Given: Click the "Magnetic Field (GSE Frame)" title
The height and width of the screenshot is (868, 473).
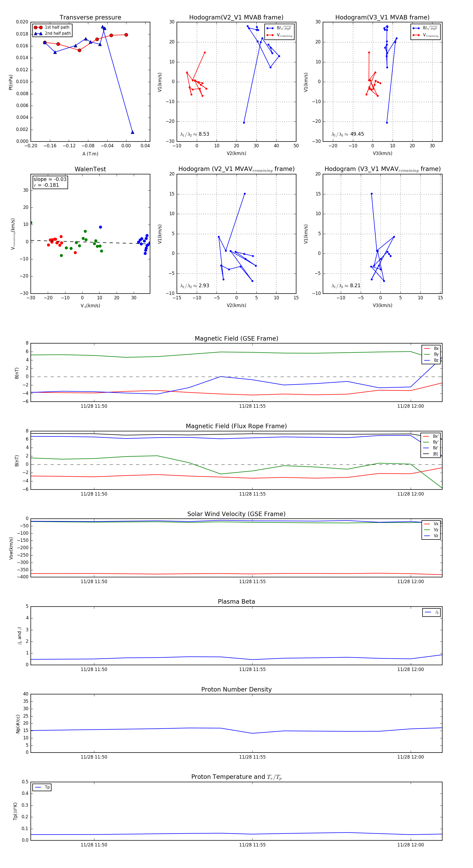Looking at the screenshot, I should click(x=236, y=339).
